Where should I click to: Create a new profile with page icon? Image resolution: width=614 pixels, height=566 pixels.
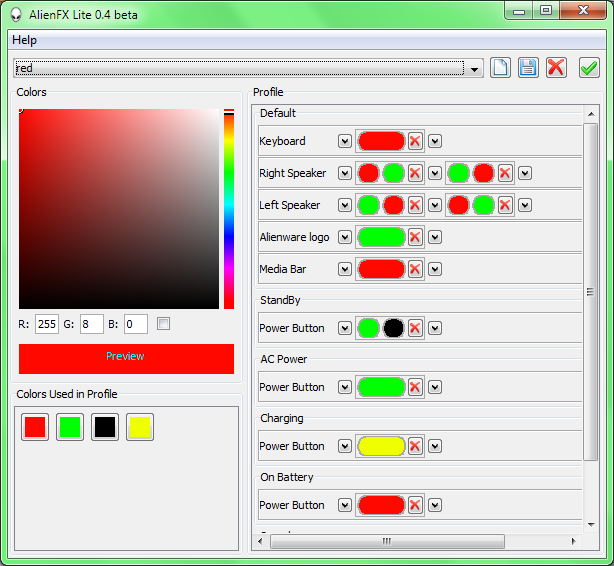coord(500,68)
